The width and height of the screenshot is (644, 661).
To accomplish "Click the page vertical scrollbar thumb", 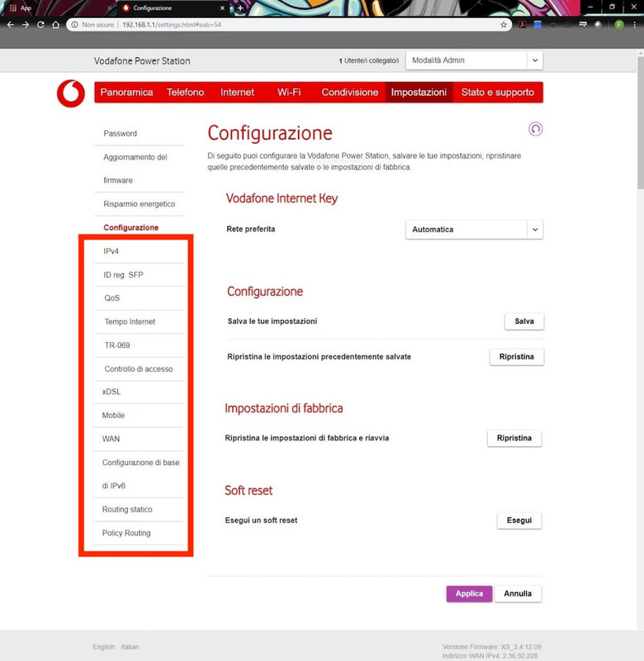I will (x=640, y=122).
